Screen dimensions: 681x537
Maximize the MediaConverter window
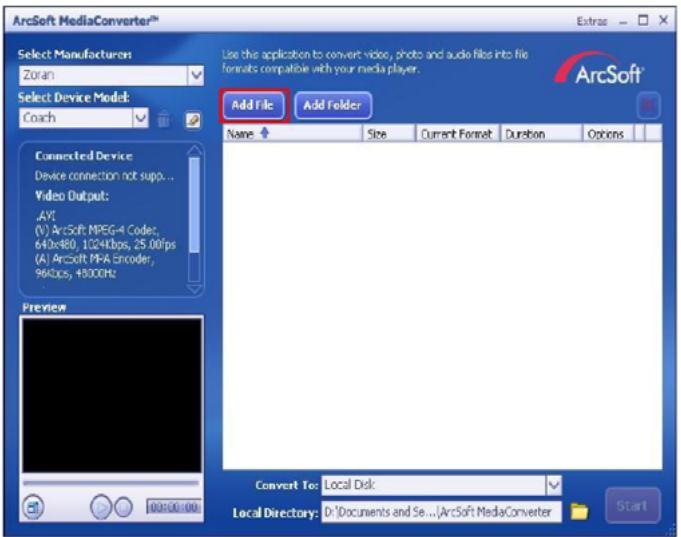(643, 20)
